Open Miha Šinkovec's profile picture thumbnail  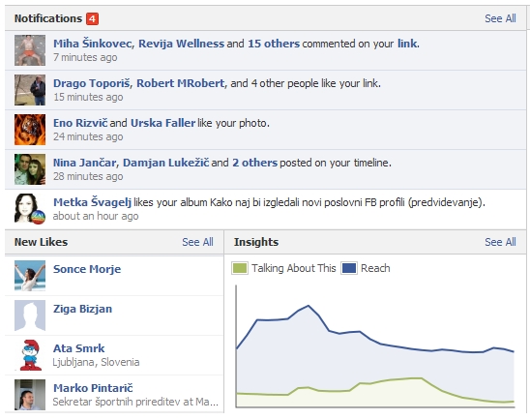[30, 50]
